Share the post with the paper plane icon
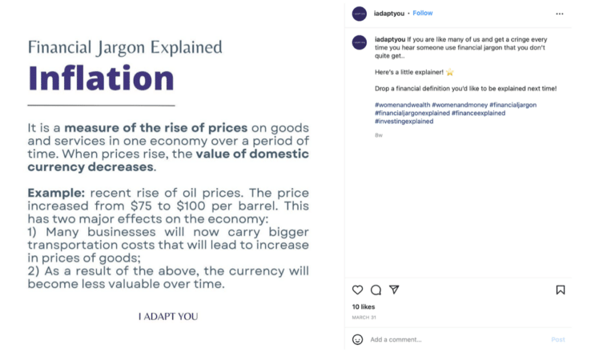 coord(394,290)
